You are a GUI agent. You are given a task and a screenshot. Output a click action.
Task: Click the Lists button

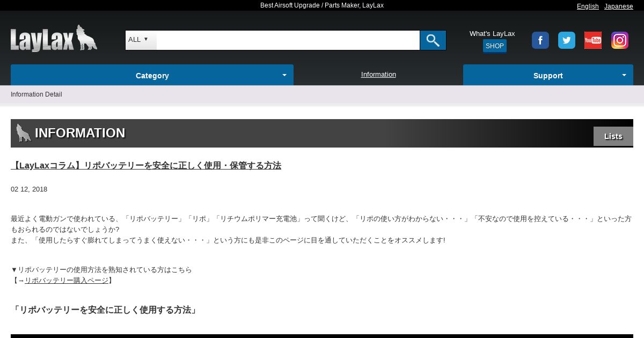pos(613,136)
